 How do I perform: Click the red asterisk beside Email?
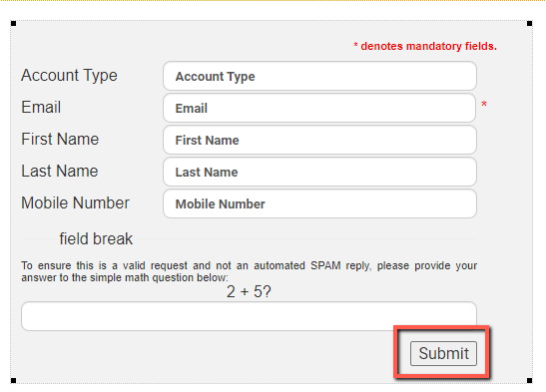tap(484, 104)
